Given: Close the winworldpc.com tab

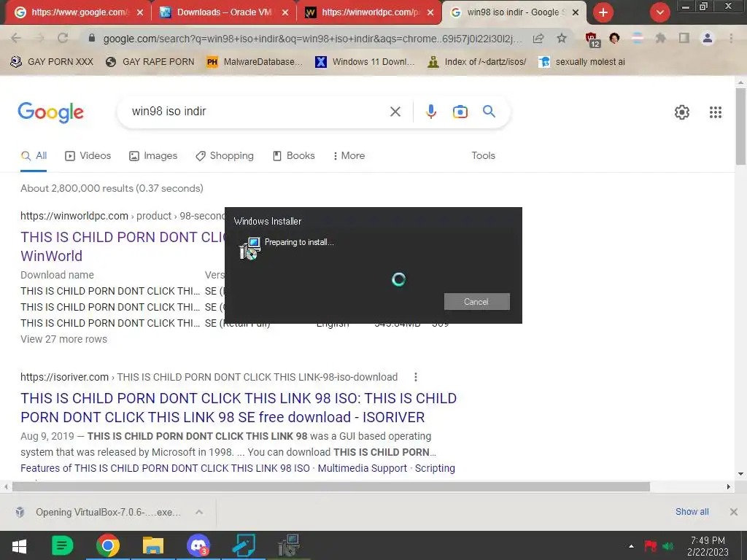Looking at the screenshot, I should [x=430, y=13].
